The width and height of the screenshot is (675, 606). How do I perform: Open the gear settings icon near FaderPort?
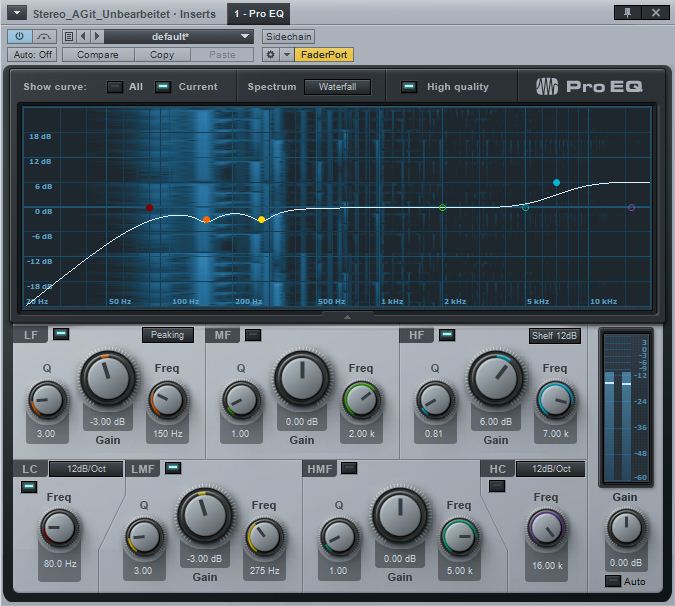pos(270,55)
